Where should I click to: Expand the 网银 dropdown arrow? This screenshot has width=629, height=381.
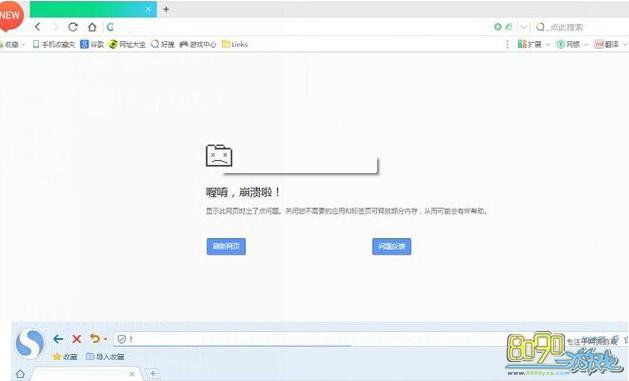(586, 45)
